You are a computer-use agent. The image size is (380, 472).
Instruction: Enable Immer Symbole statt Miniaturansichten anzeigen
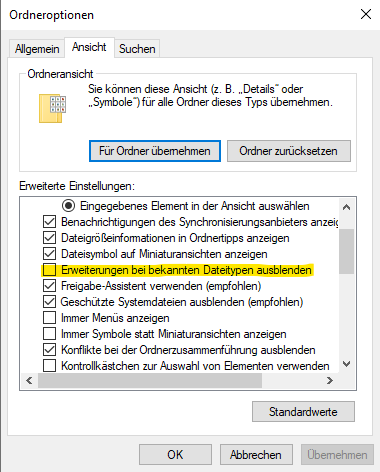pyautogui.click(x=49, y=334)
